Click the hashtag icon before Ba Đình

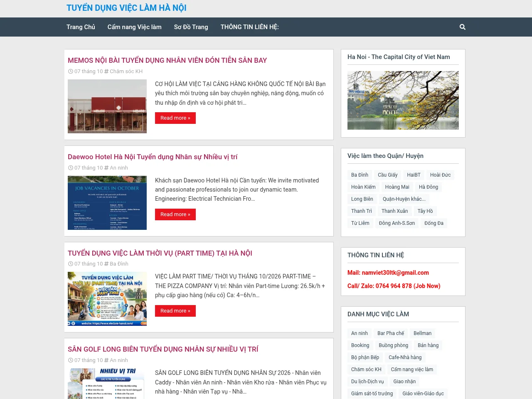pyautogui.click(x=106, y=264)
